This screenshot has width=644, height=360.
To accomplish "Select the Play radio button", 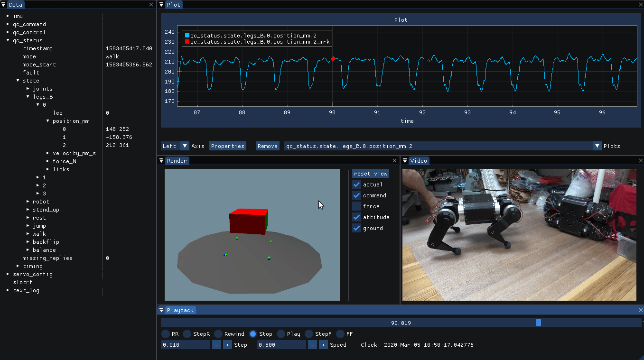I will (x=281, y=334).
